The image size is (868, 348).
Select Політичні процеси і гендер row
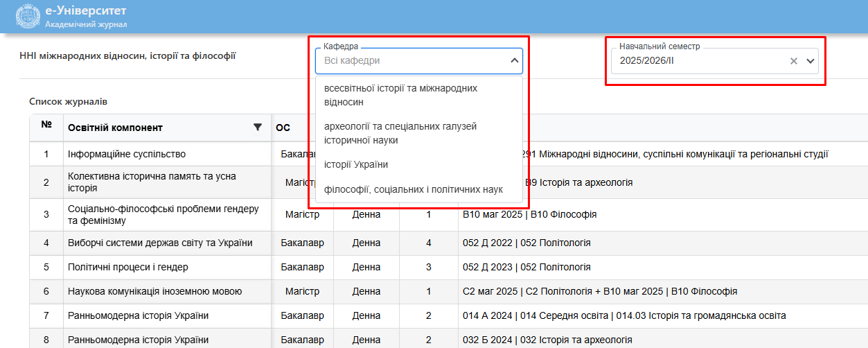[x=127, y=267]
